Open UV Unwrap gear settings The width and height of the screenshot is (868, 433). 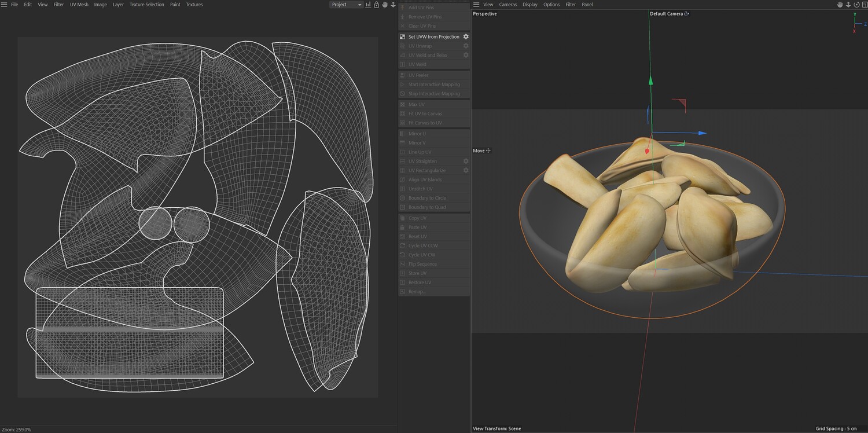(466, 46)
